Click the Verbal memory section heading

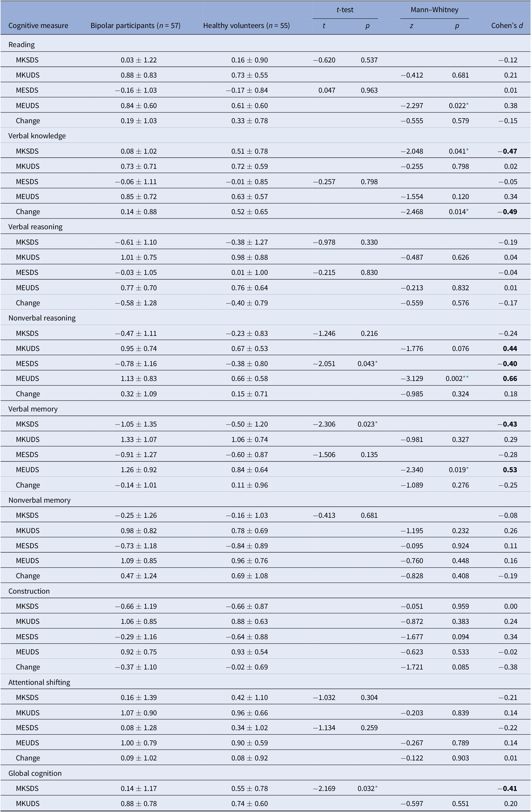[33, 409]
